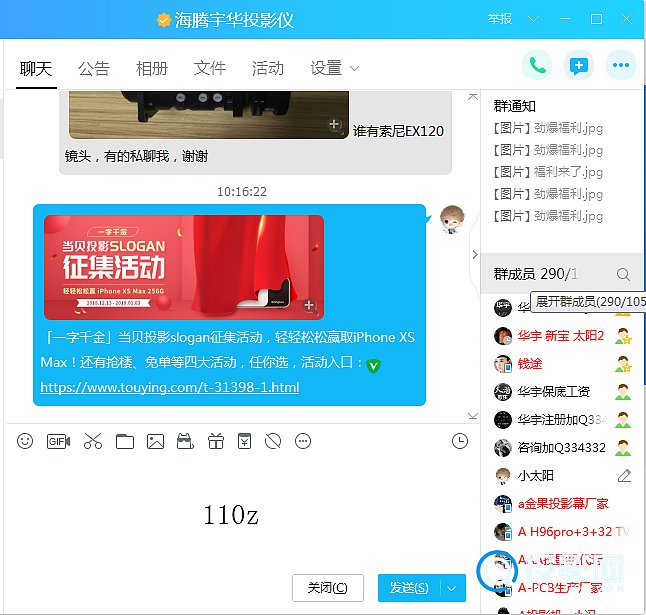Collapse the right side panel arrow

pyautogui.click(x=475, y=255)
